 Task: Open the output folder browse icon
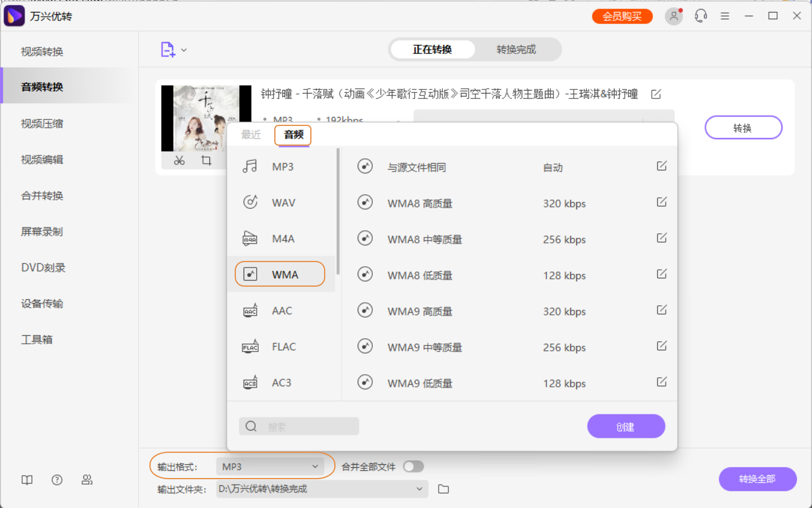[x=443, y=489]
